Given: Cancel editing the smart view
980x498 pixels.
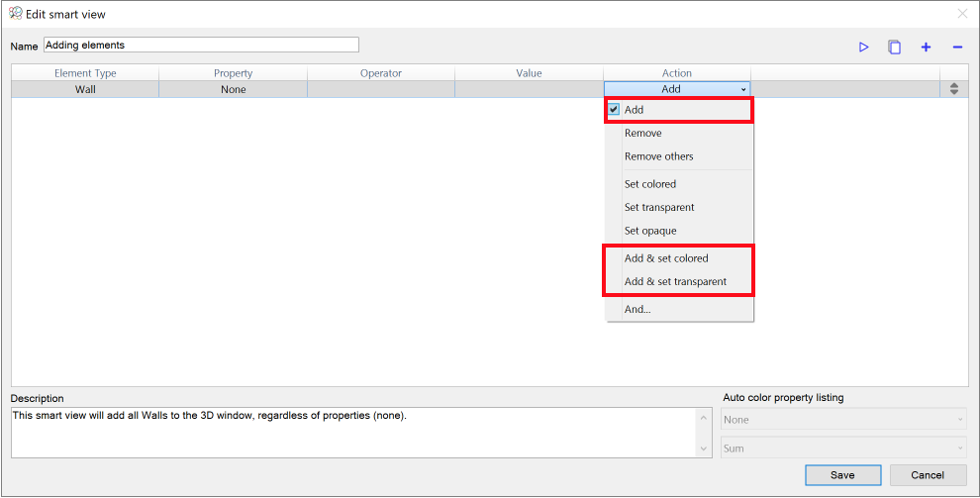Looking at the screenshot, I should pos(928,475).
